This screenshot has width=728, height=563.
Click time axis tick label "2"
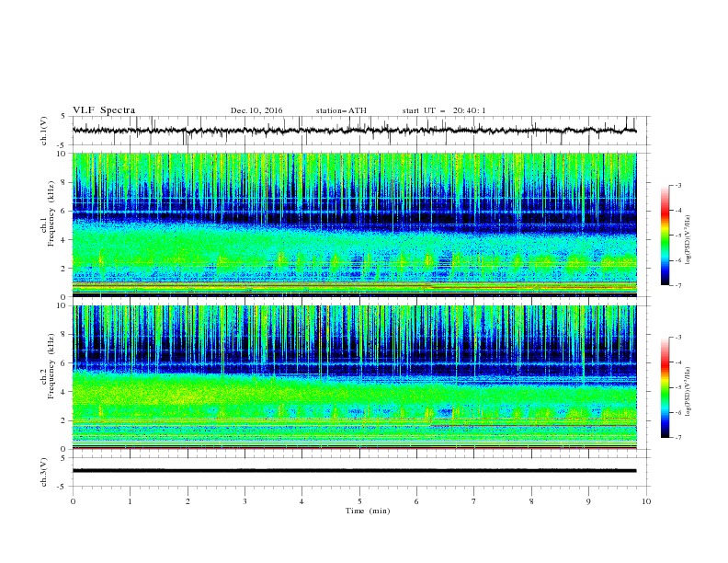(x=188, y=501)
